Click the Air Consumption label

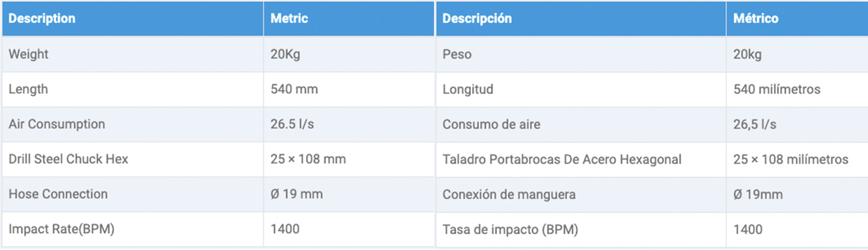point(57,124)
